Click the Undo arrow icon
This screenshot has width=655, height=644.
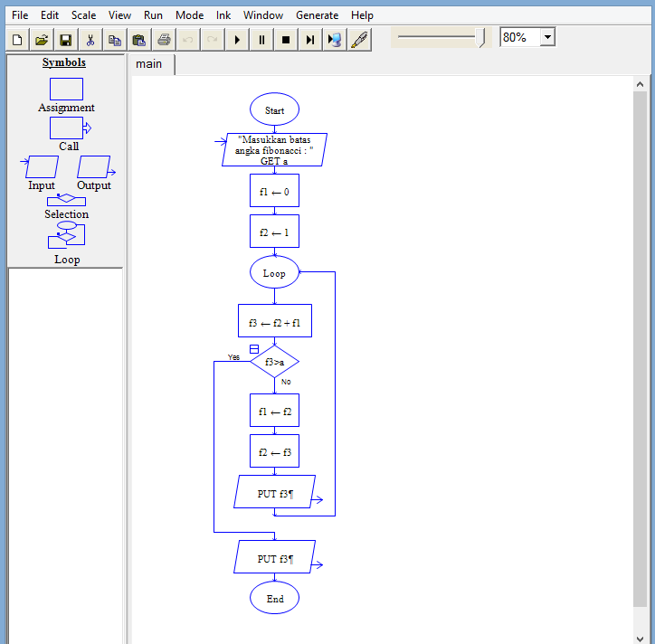pos(187,40)
